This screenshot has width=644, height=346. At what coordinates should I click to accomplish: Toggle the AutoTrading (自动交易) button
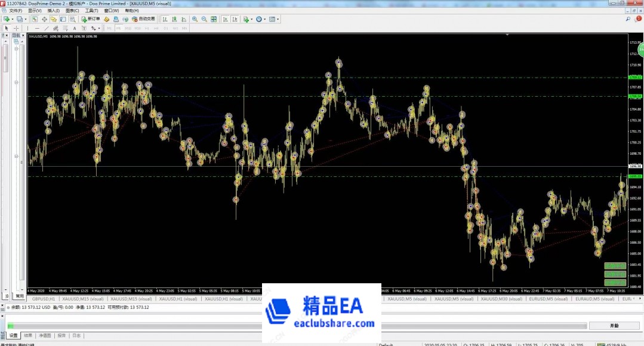(x=143, y=19)
